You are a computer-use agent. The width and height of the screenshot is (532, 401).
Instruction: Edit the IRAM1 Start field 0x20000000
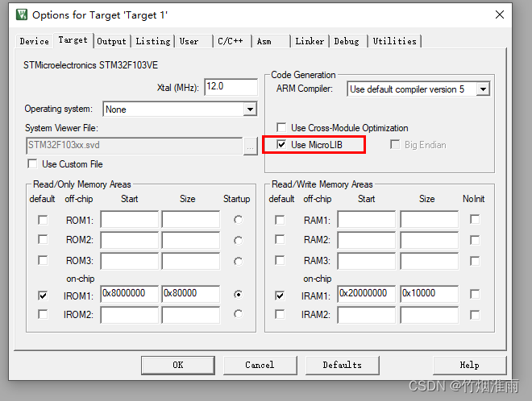(x=367, y=294)
